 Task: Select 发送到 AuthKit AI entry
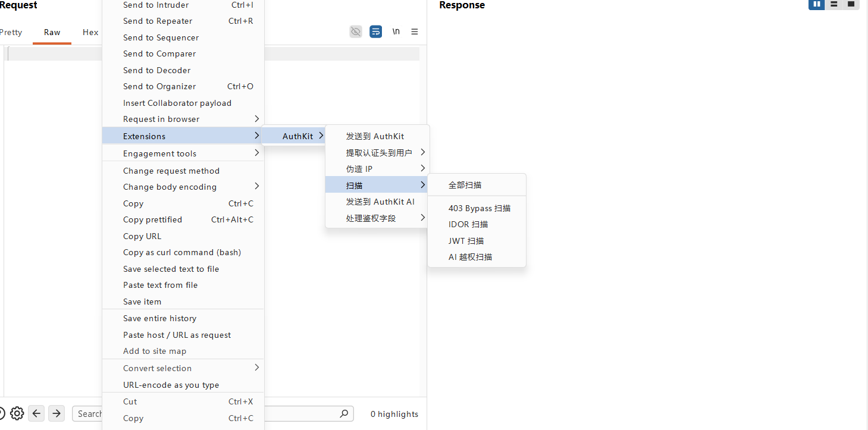point(377,202)
